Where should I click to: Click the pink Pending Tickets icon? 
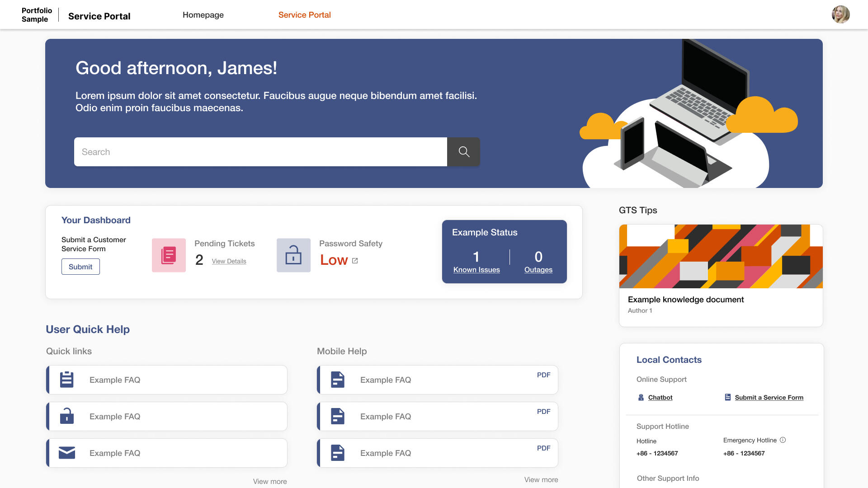click(169, 255)
